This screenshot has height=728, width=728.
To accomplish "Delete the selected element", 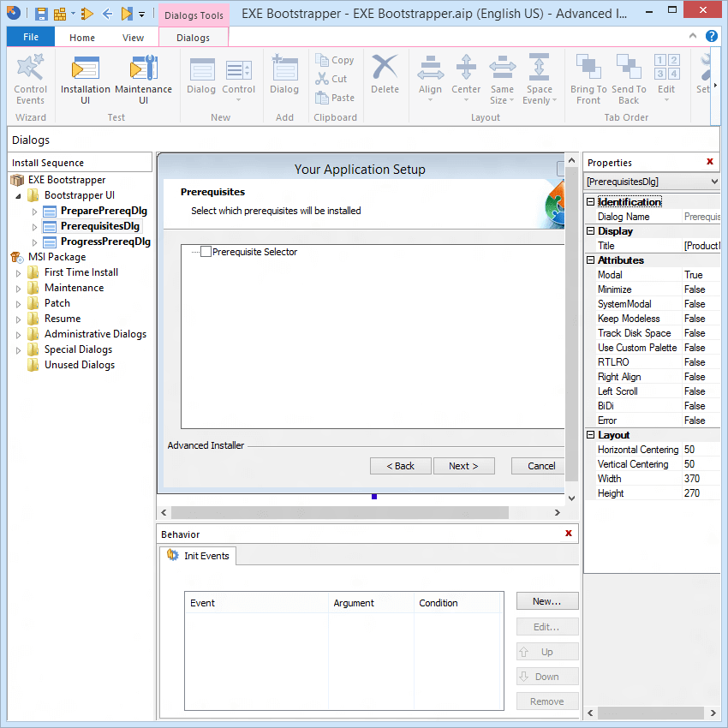I will tap(385, 75).
